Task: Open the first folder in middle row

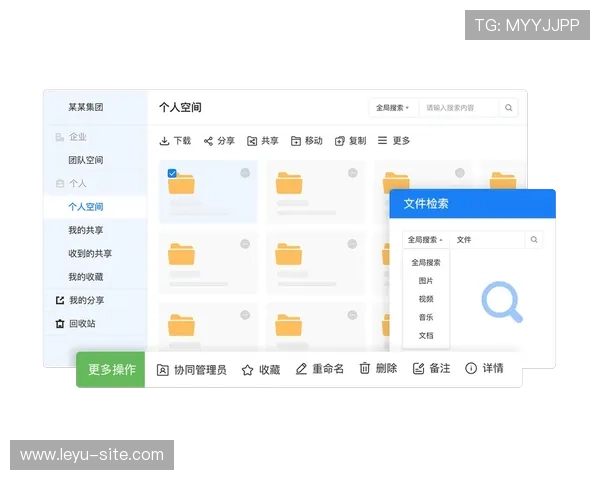Action: tap(181, 254)
